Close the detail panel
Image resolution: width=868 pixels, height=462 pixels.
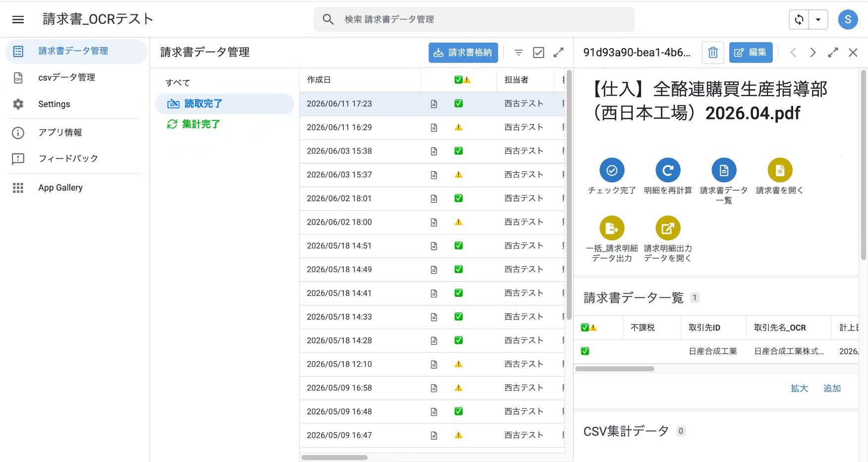click(853, 53)
